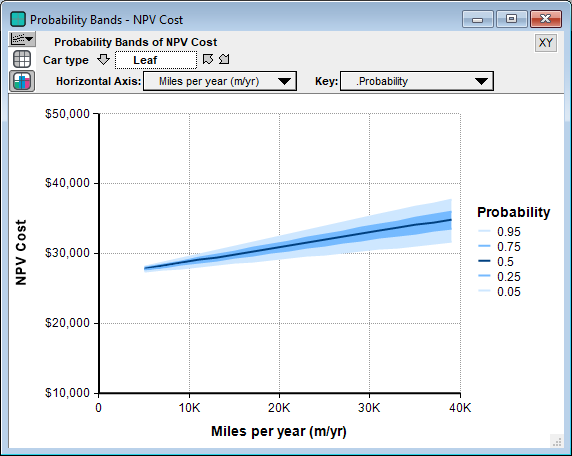572x456 pixels.
Task: Open the Leaf car type selector
Action: [x=156, y=60]
